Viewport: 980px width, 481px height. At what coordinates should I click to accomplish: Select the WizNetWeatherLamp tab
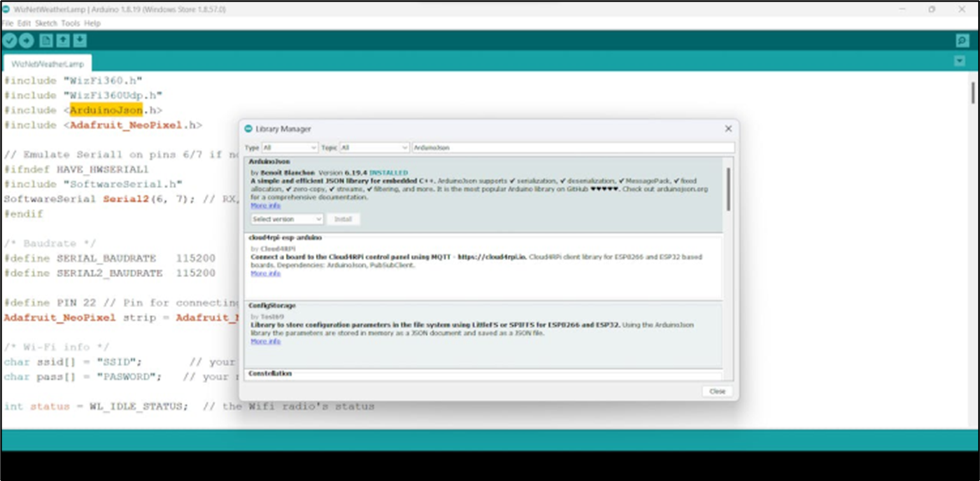pos(48,64)
